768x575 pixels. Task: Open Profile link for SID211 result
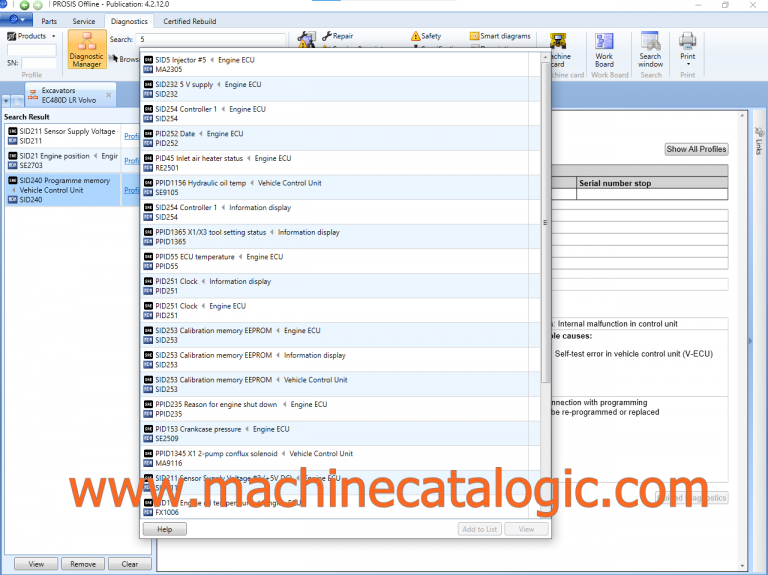(x=131, y=136)
